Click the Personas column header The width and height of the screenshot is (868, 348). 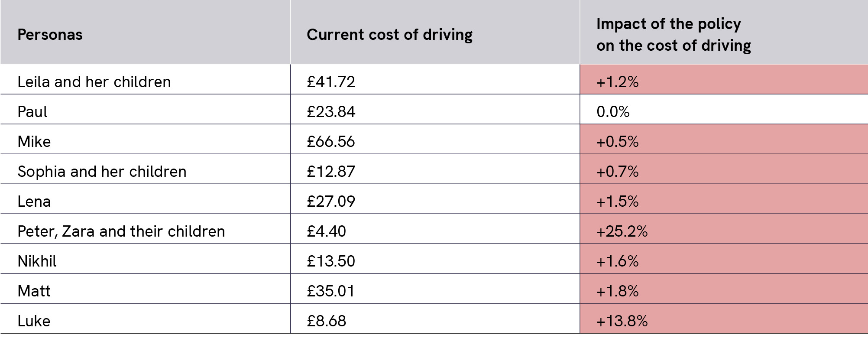click(x=50, y=35)
